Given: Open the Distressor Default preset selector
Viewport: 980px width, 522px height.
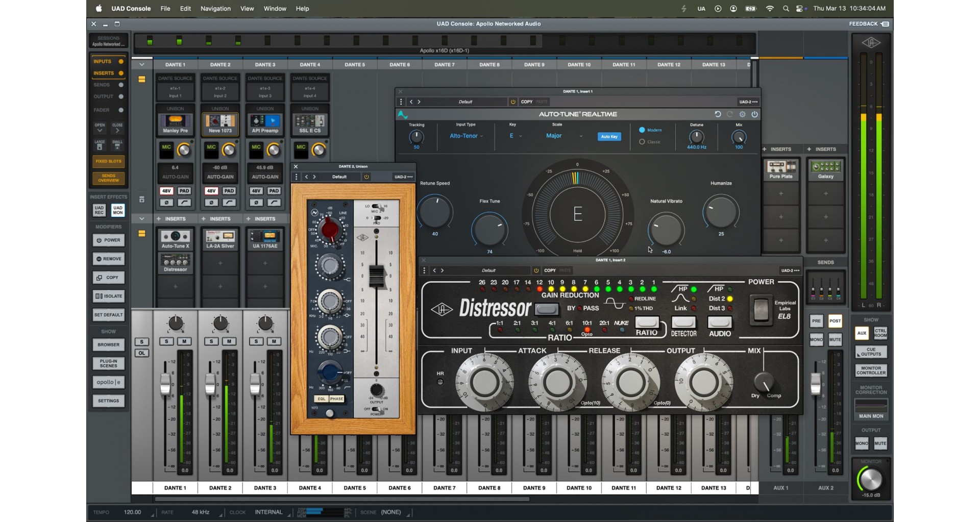Looking at the screenshot, I should (488, 270).
